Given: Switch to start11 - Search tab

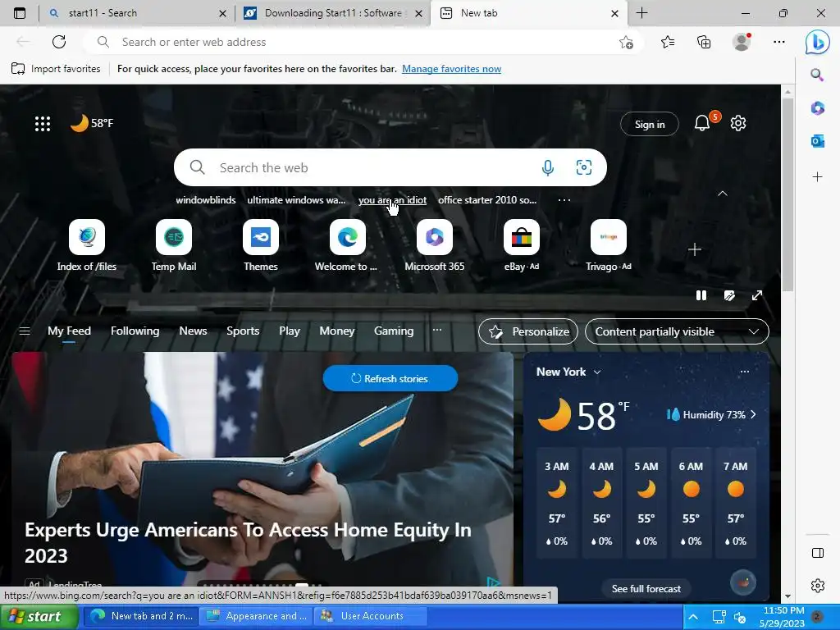Looking at the screenshot, I should (137, 13).
